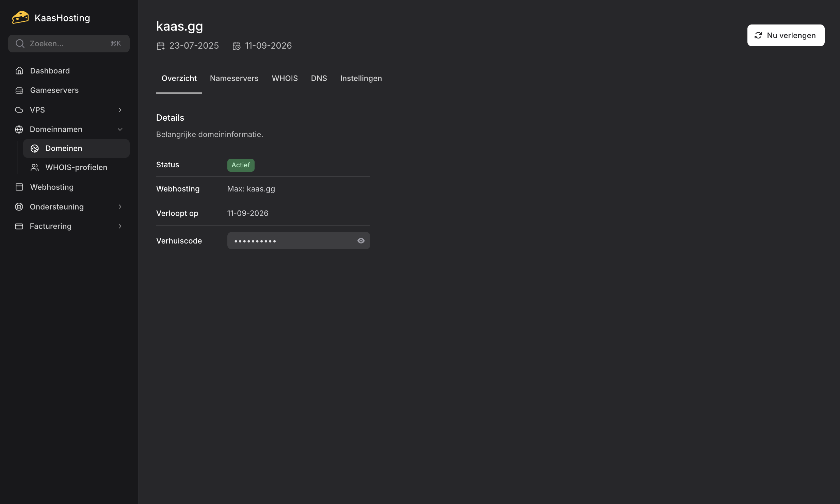Collapse the Domeinnamen section
The width and height of the screenshot is (840, 504).
pos(120,129)
